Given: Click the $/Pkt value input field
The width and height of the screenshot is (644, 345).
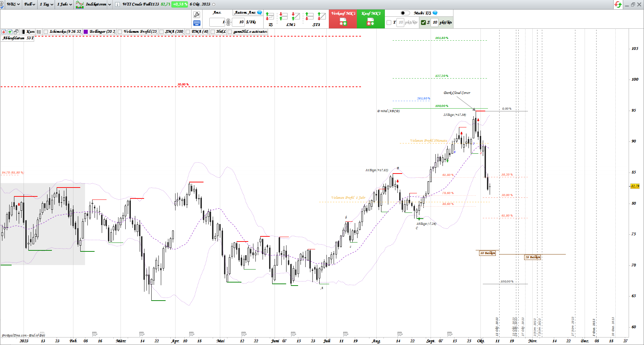Looking at the screenshot, I should point(238,22).
